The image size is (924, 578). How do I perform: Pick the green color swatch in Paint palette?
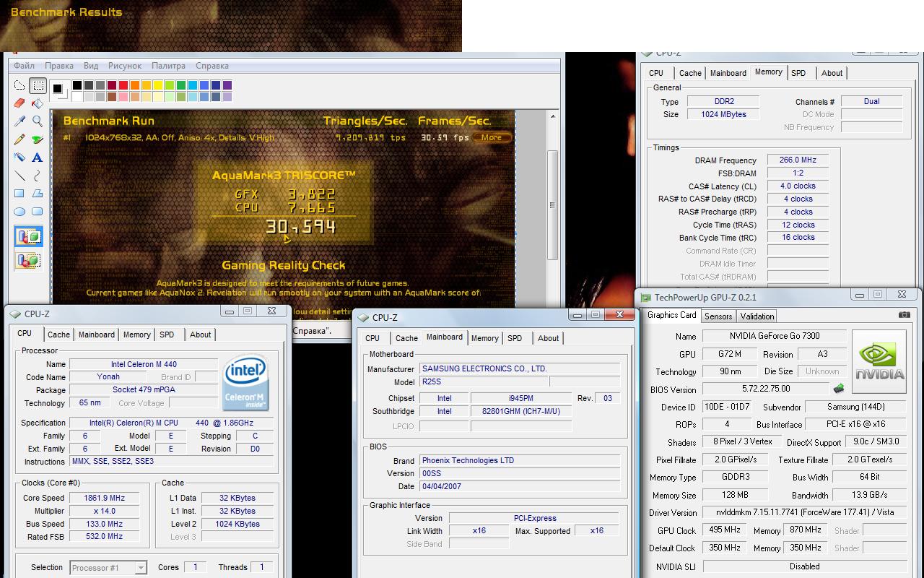181,85
